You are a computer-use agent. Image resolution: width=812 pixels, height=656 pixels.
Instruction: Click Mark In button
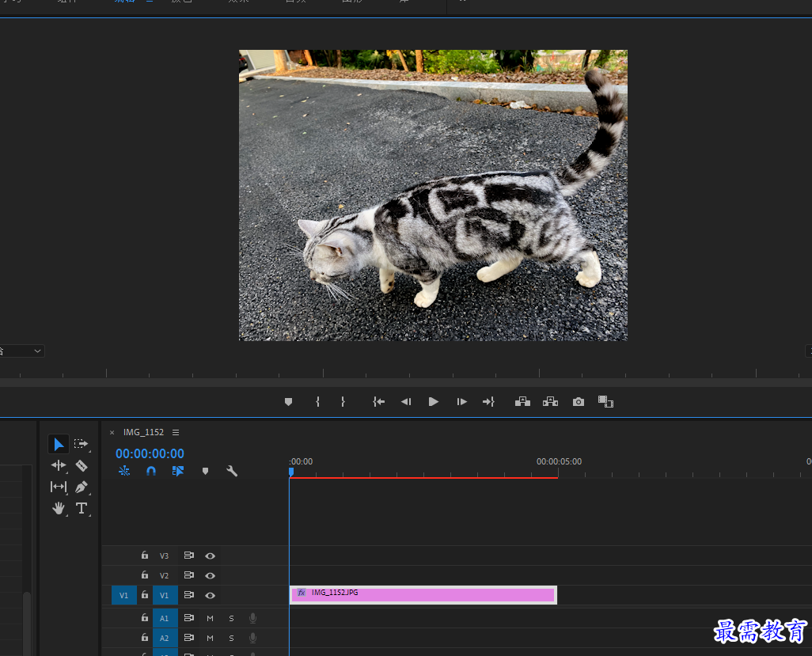click(317, 402)
